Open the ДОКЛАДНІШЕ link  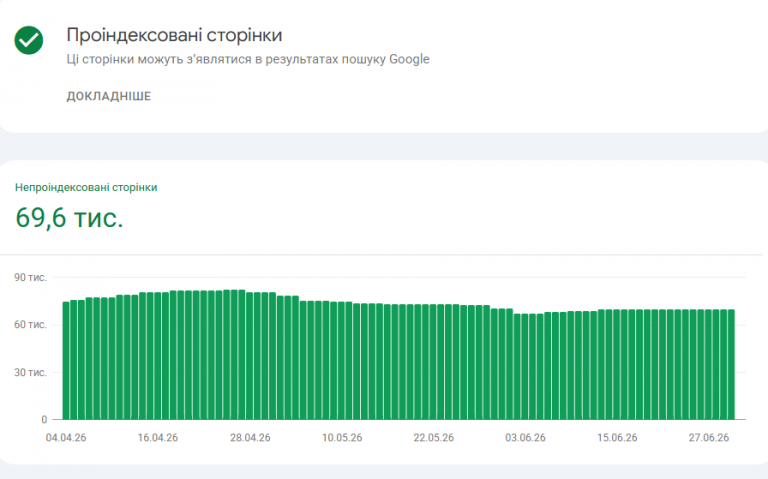point(109,96)
